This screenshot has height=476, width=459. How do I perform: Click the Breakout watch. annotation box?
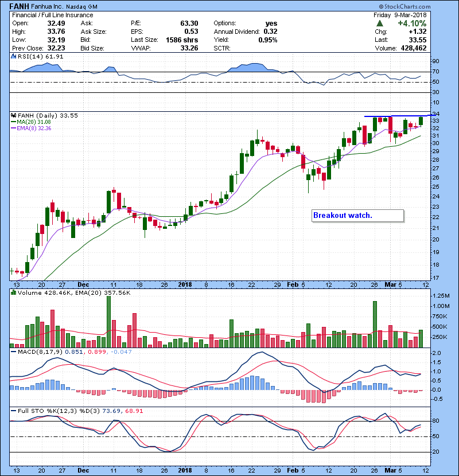pyautogui.click(x=358, y=216)
